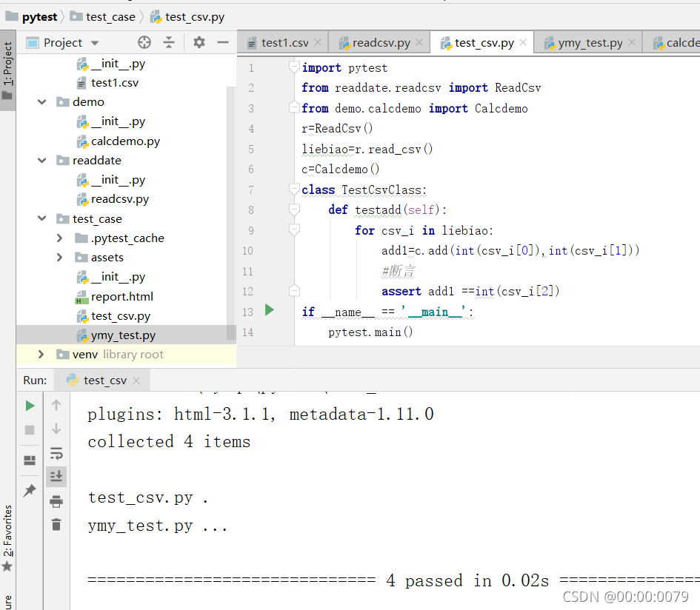Open Project panel settings gear
Image resolution: width=700 pixels, height=610 pixels.
coord(199,42)
